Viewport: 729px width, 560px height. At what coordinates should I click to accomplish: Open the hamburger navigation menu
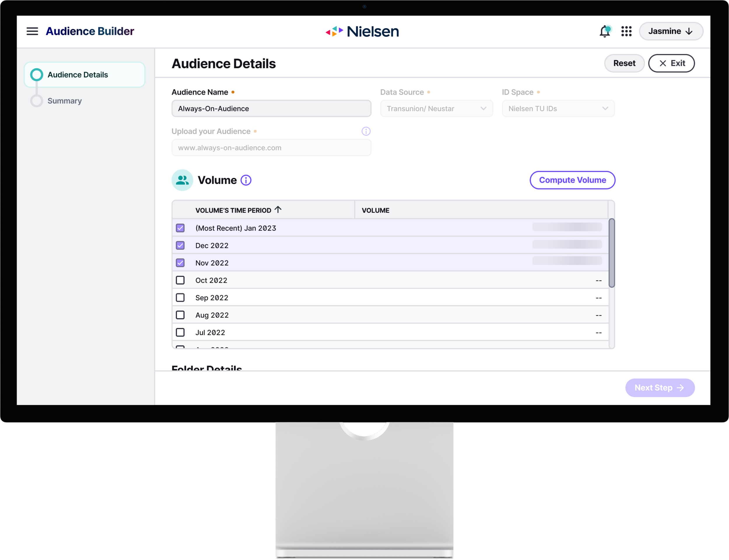[x=32, y=31]
